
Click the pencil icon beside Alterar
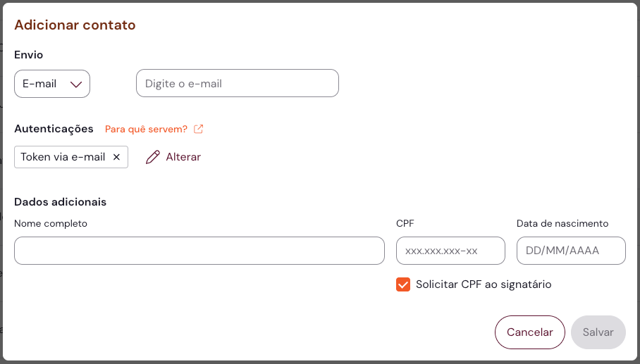coord(153,157)
